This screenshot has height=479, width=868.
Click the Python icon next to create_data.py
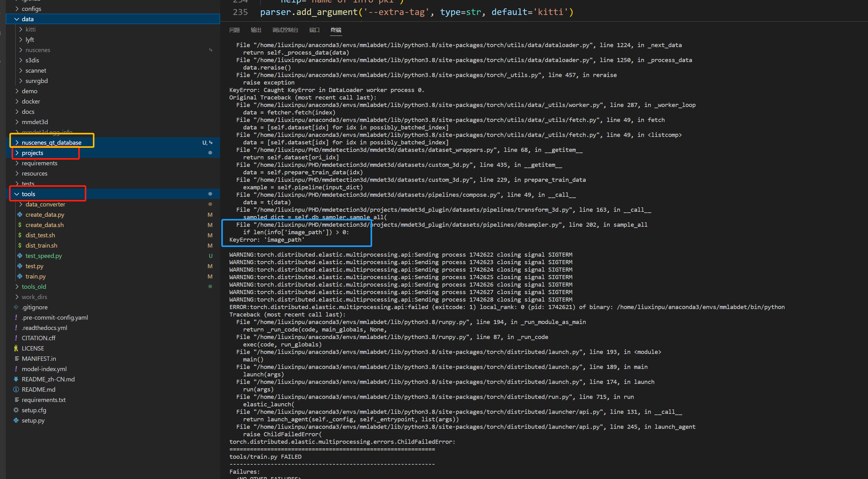pos(19,214)
